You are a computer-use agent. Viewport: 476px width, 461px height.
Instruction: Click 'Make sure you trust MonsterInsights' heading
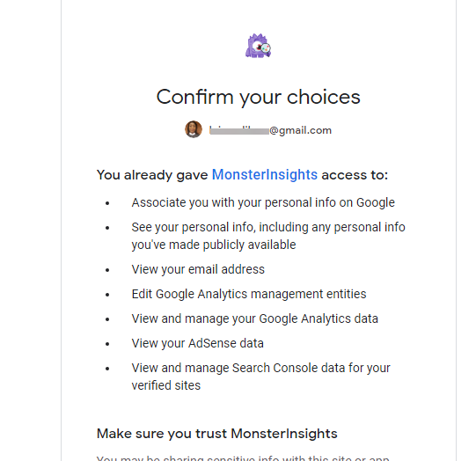216,434
